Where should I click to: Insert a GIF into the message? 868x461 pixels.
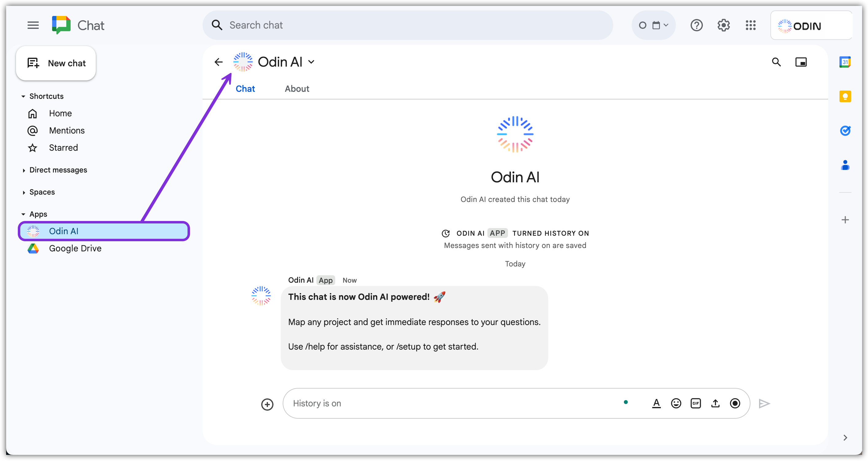696,403
